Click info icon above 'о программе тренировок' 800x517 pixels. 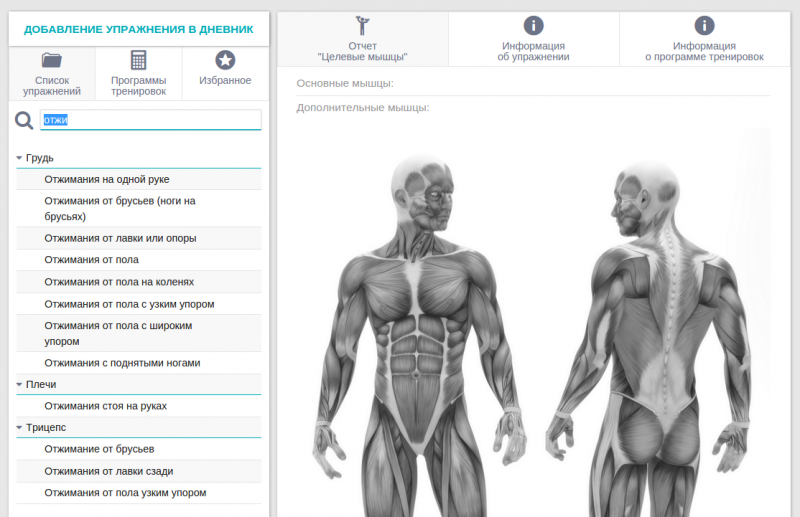704,26
